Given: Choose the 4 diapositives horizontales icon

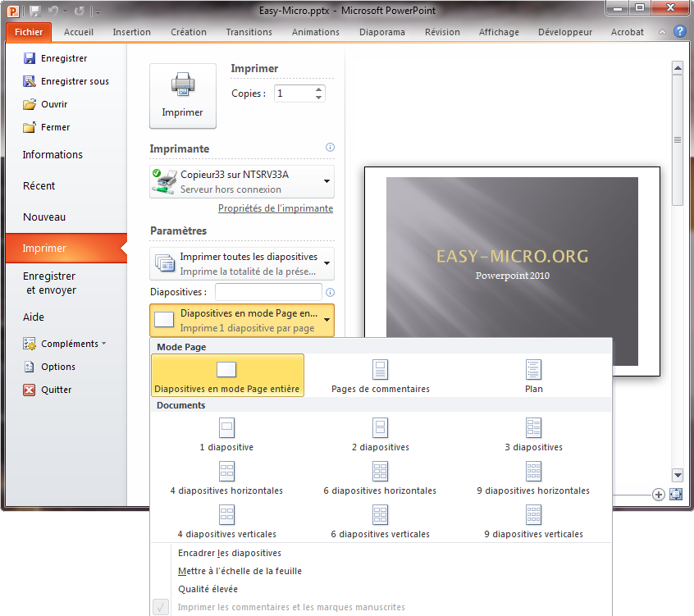Looking at the screenshot, I should 226,472.
